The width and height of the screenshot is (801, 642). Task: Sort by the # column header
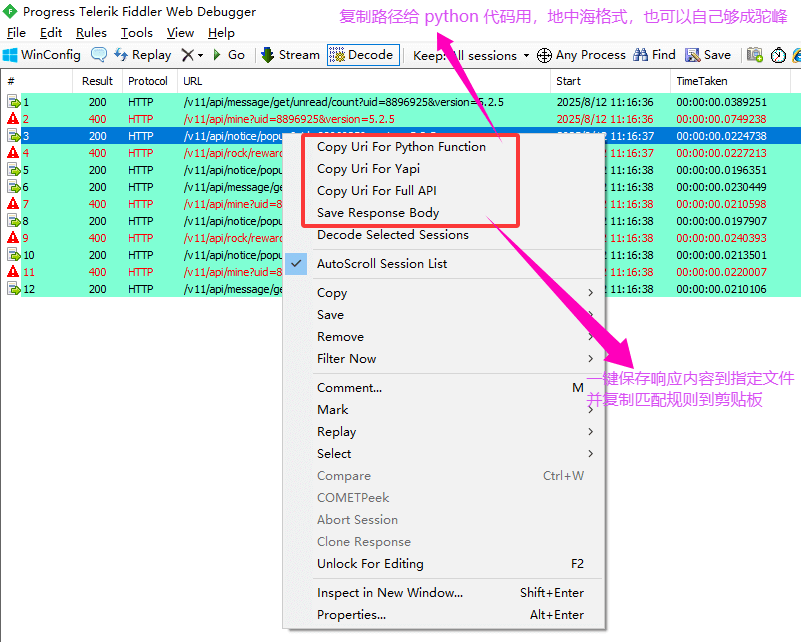pyautogui.click(x=37, y=81)
